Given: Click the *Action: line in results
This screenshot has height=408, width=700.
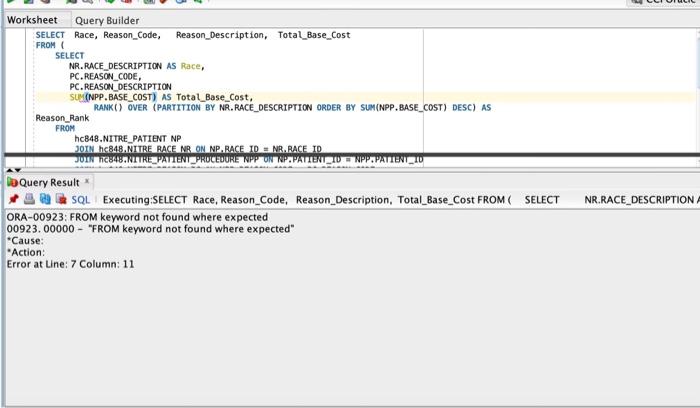Looking at the screenshot, I should pos(25,252).
